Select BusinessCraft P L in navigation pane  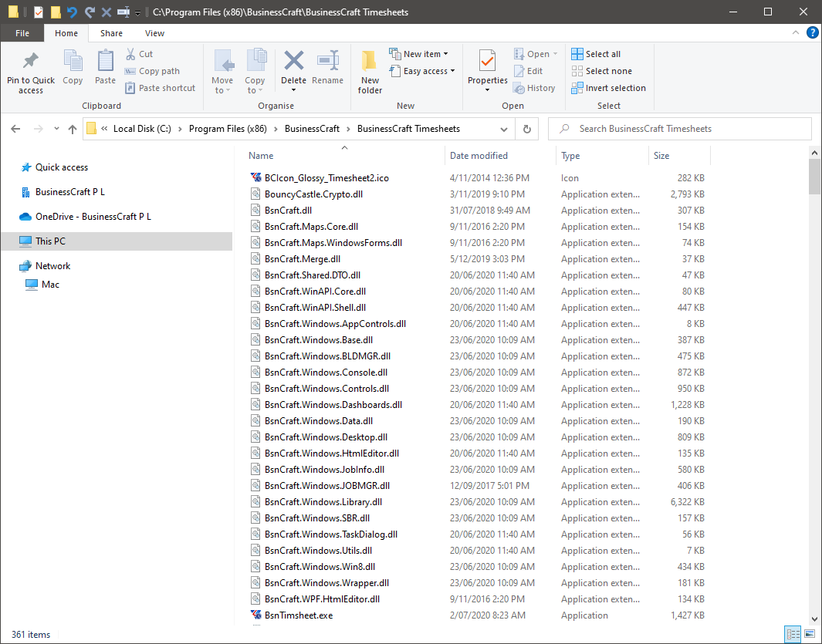pos(69,192)
